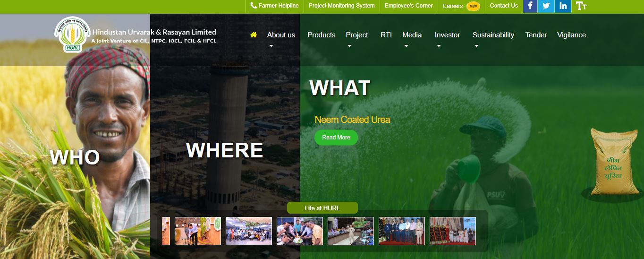Viewport: 644px width, 259px height.
Task: Open Project Monitoring System
Action: 341,6
